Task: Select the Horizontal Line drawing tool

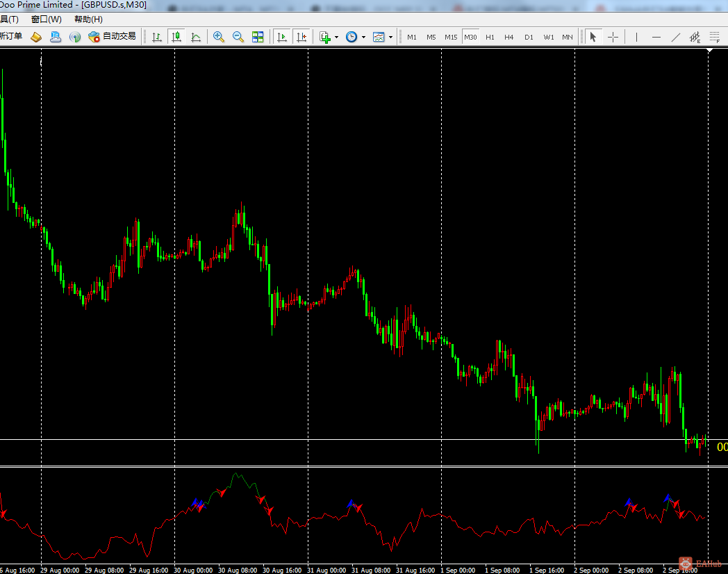Action: [x=656, y=37]
